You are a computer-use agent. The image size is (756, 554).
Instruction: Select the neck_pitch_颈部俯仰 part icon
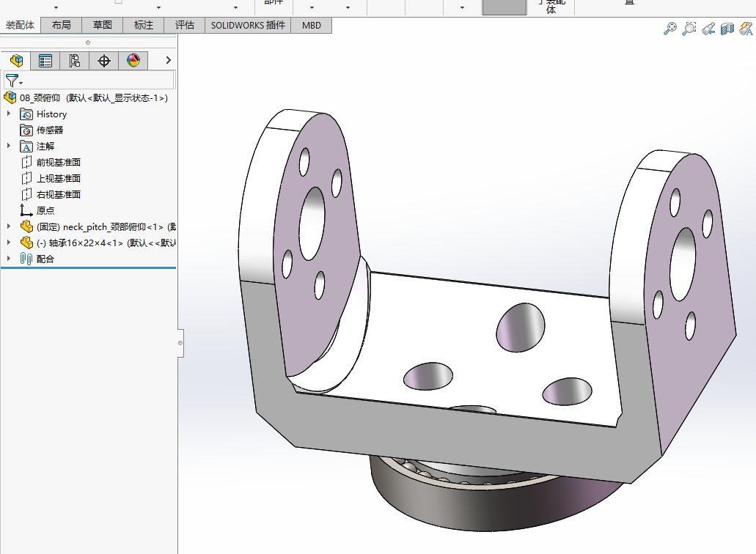tap(26, 226)
